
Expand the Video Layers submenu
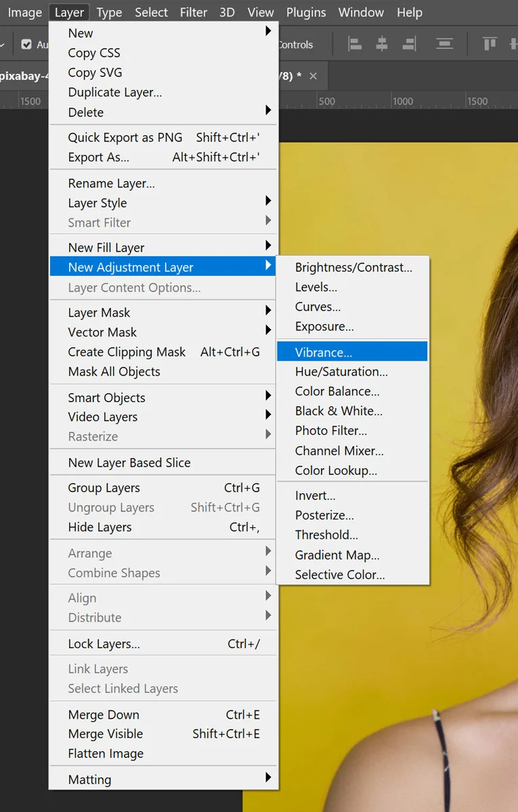(163, 417)
